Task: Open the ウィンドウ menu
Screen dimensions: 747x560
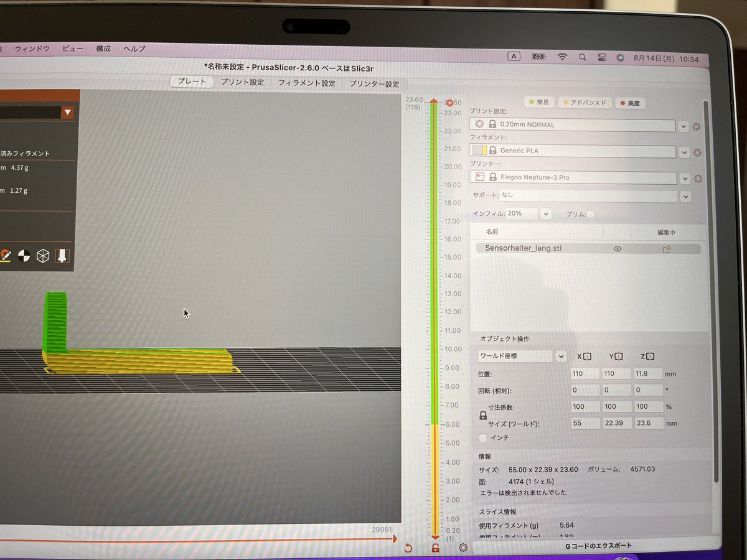Action: (32, 49)
